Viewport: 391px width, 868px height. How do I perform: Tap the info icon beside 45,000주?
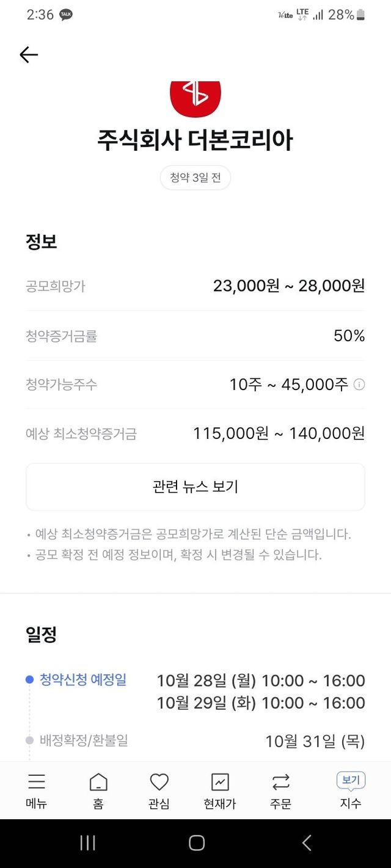(359, 385)
